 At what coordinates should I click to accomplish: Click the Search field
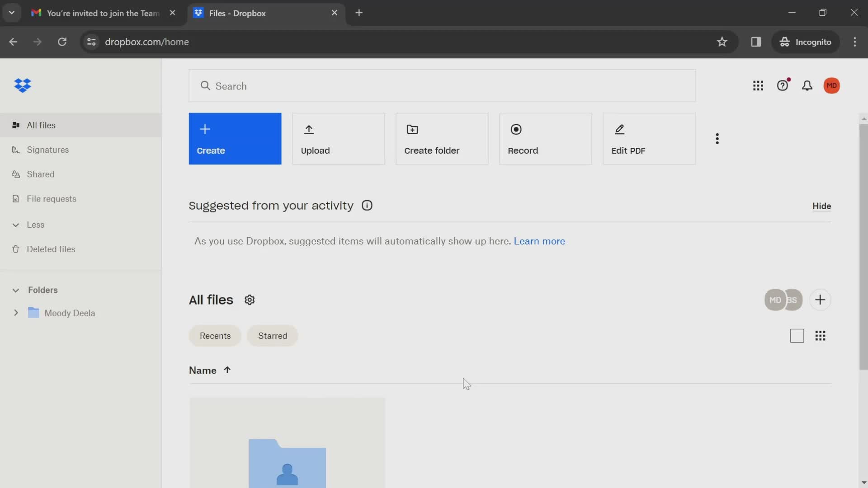442,86
